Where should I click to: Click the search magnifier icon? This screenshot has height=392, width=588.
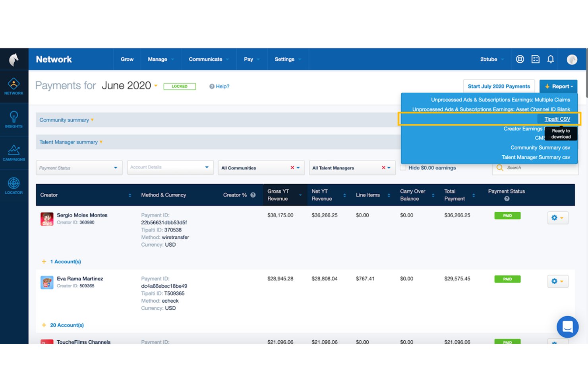(x=499, y=168)
